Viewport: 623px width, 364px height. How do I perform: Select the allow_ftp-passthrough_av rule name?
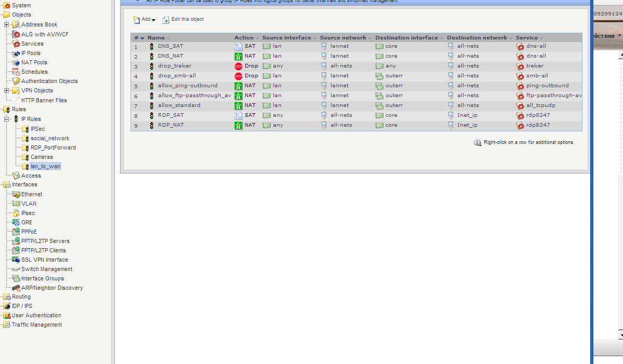pyautogui.click(x=194, y=96)
